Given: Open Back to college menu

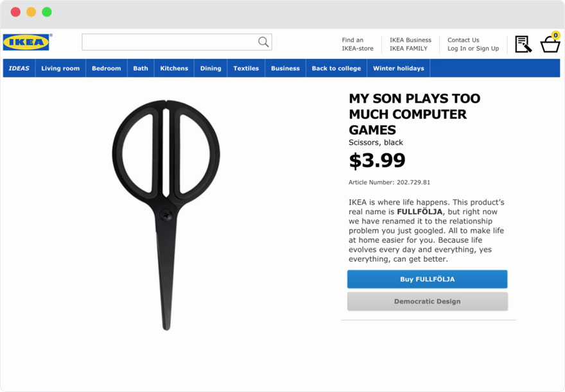Looking at the screenshot, I should [336, 69].
